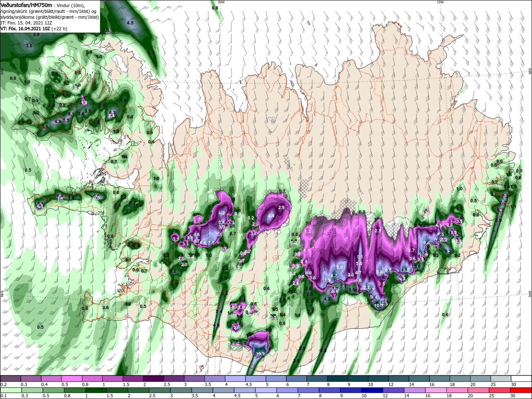
Task: Click the light periwinkle snow swatch for 4–4.5
Action: tap(235, 378)
